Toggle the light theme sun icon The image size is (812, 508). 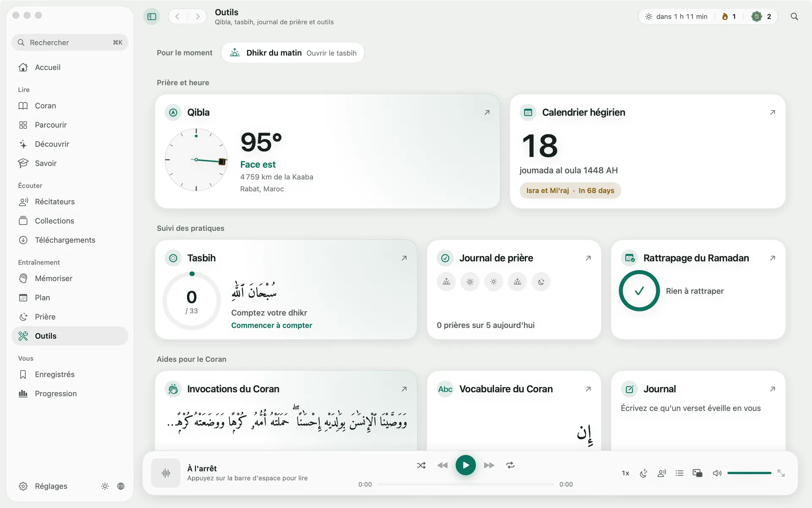tap(105, 486)
